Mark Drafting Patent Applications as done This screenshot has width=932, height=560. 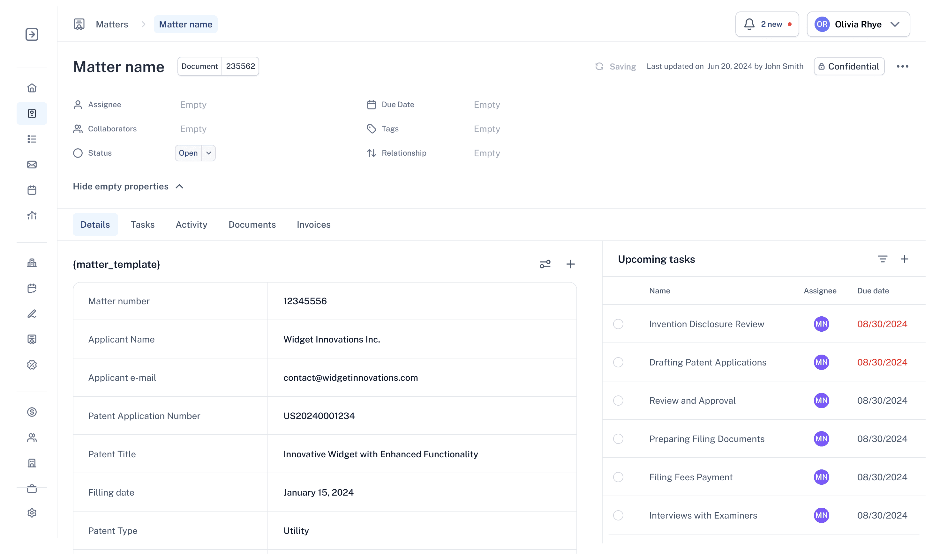point(618,362)
